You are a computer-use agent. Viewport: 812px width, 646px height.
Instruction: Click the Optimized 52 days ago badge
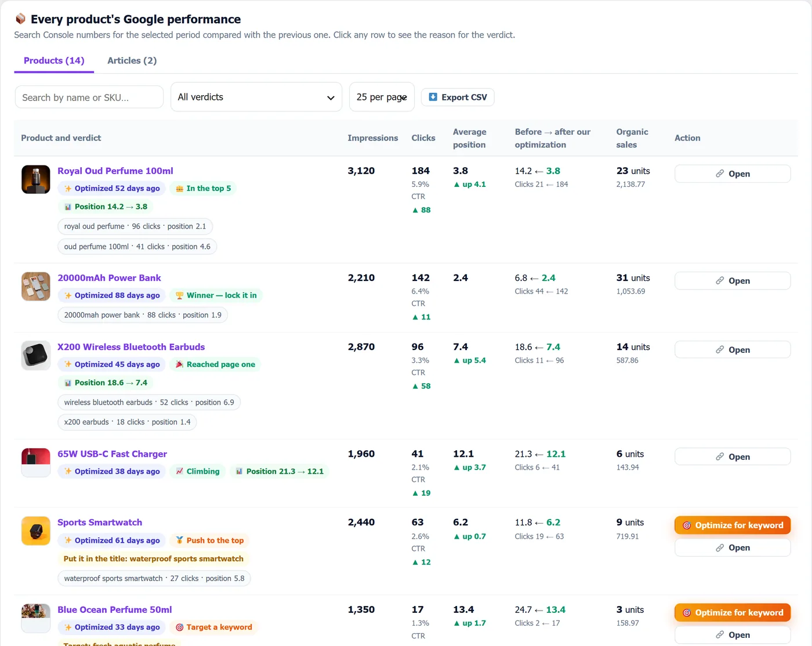point(112,188)
